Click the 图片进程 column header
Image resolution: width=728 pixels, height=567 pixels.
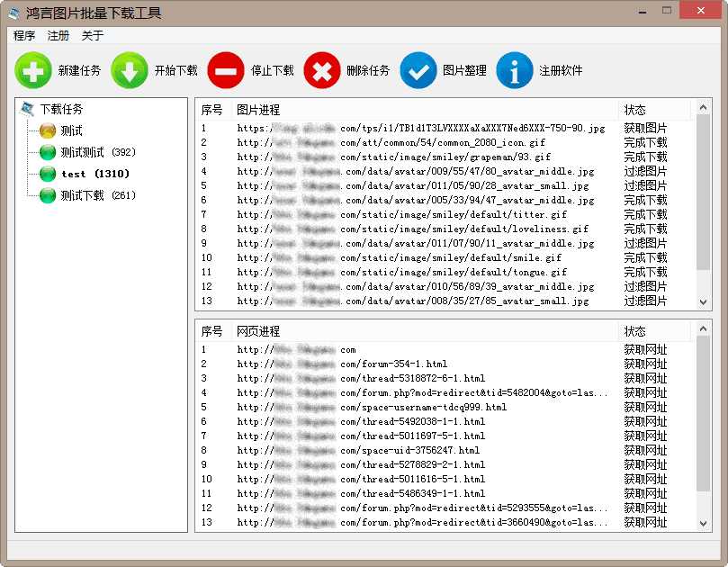click(426, 110)
